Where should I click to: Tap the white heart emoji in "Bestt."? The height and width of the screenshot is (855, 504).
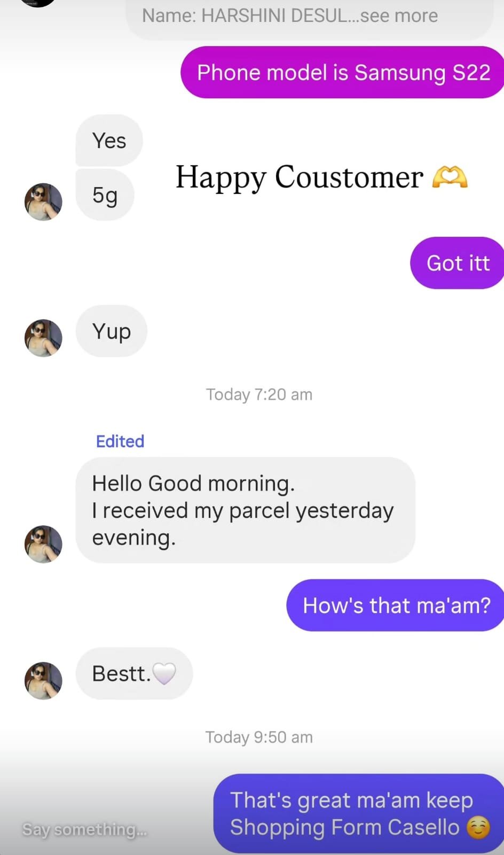(164, 673)
